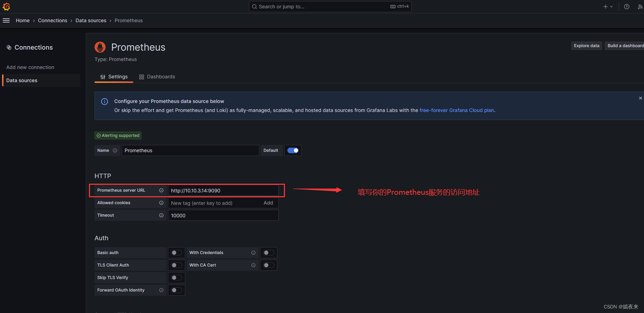The width and height of the screenshot is (644, 313).
Task: Go to Data sources breadcrumb
Action: pos(91,20)
